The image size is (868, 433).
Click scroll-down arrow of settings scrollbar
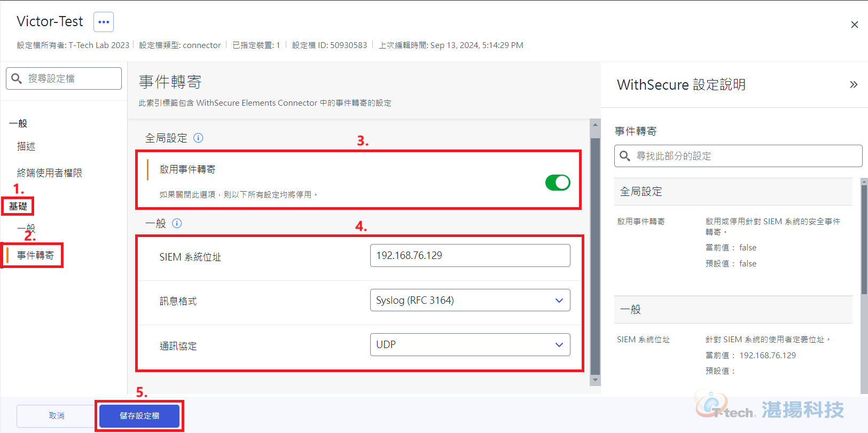pyautogui.click(x=595, y=380)
